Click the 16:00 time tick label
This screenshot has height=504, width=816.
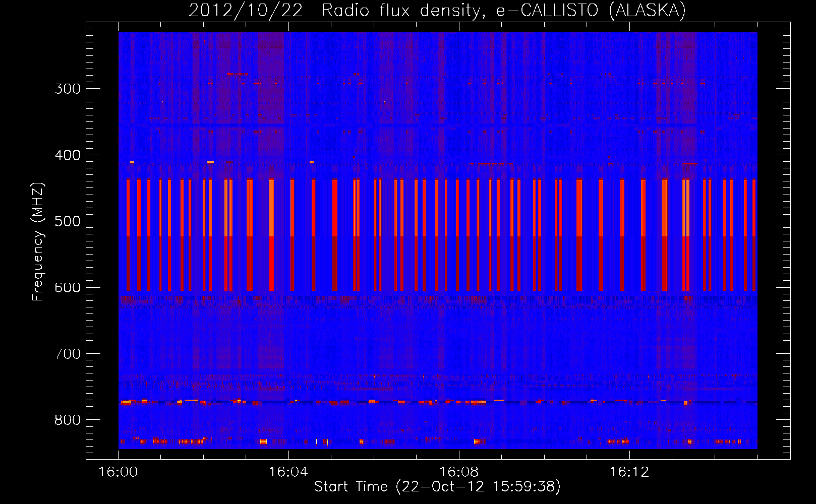point(118,472)
